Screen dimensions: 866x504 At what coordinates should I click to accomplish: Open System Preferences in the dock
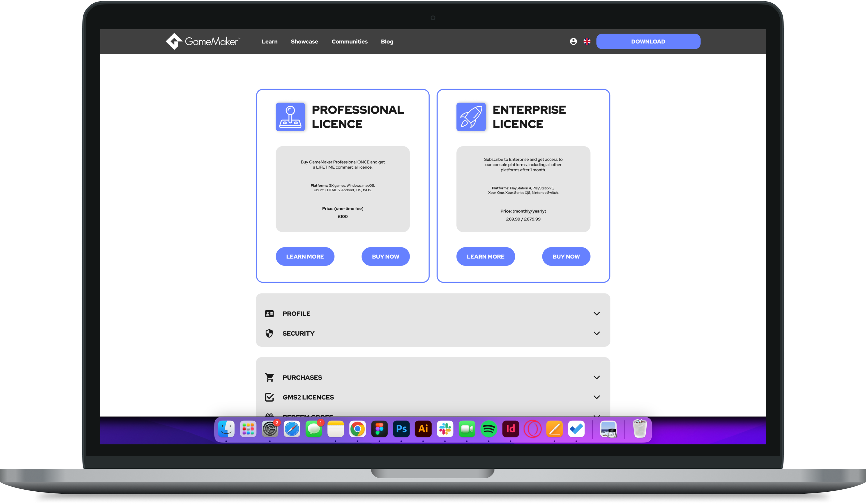(x=270, y=429)
